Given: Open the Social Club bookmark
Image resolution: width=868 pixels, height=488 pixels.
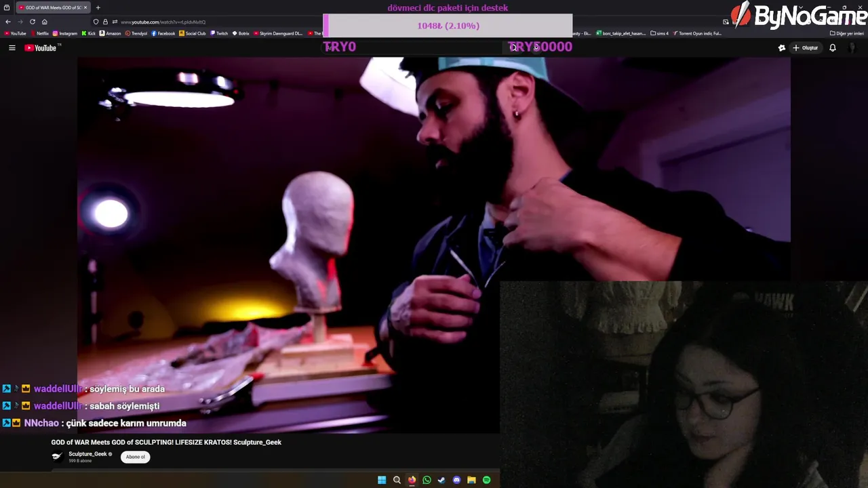Looking at the screenshot, I should pyautogui.click(x=193, y=33).
